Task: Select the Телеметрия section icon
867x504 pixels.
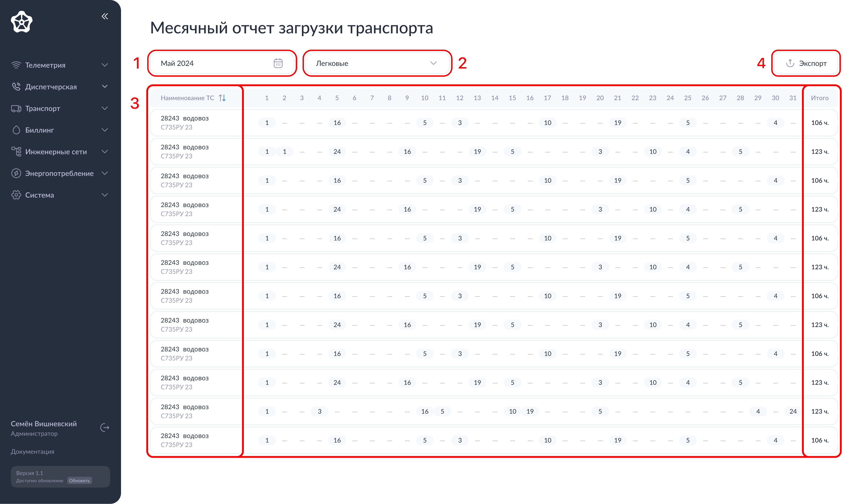Action: click(x=16, y=65)
